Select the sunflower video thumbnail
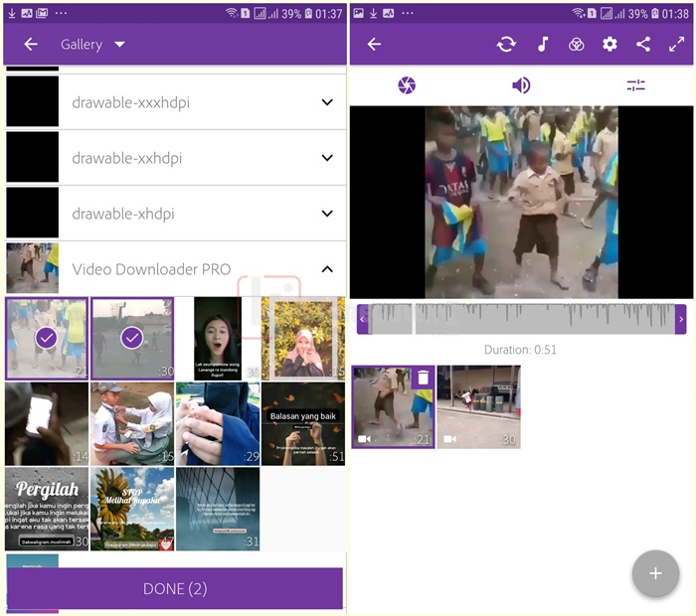Image resolution: width=696 pixels, height=616 pixels. [x=132, y=509]
